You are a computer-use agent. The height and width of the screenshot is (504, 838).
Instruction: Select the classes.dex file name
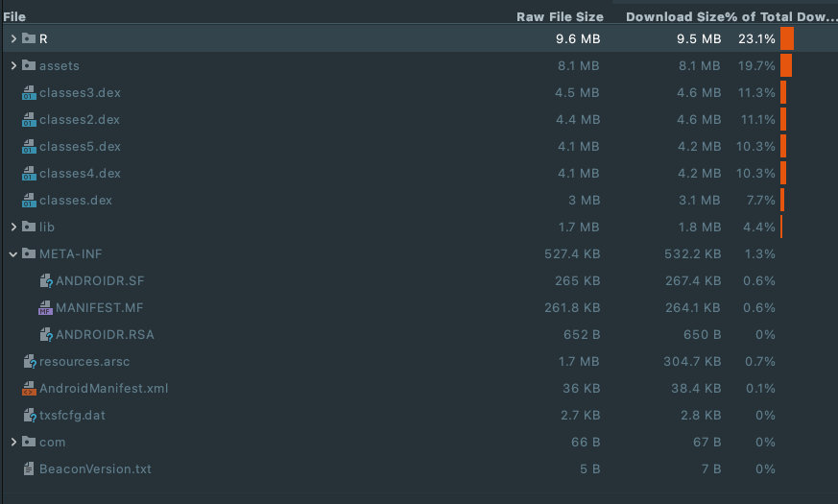coord(76,201)
